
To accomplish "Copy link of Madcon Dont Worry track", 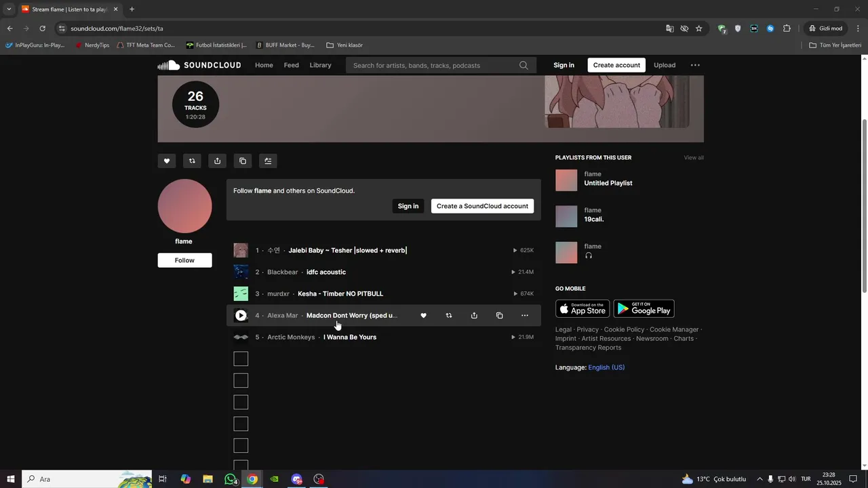I will (500, 315).
